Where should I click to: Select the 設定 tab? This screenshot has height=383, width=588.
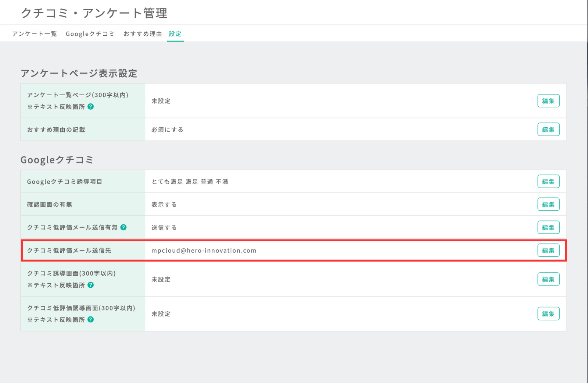(x=175, y=34)
